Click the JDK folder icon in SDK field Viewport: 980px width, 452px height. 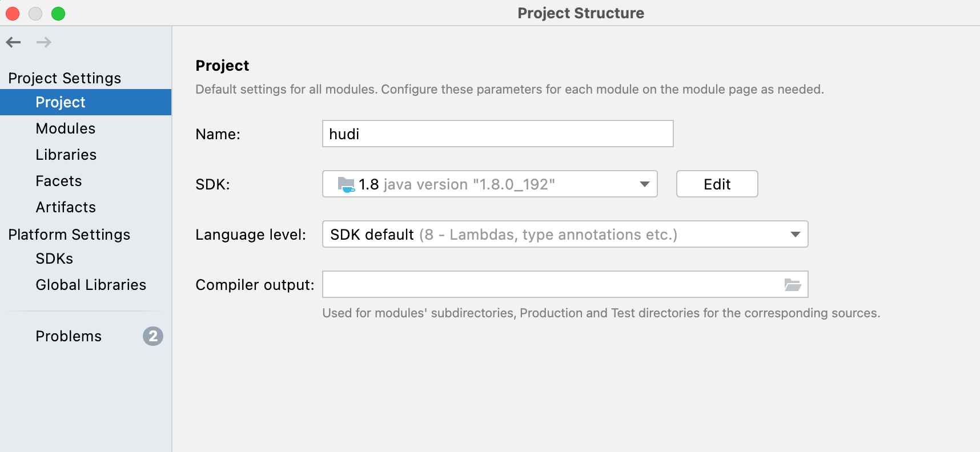346,184
